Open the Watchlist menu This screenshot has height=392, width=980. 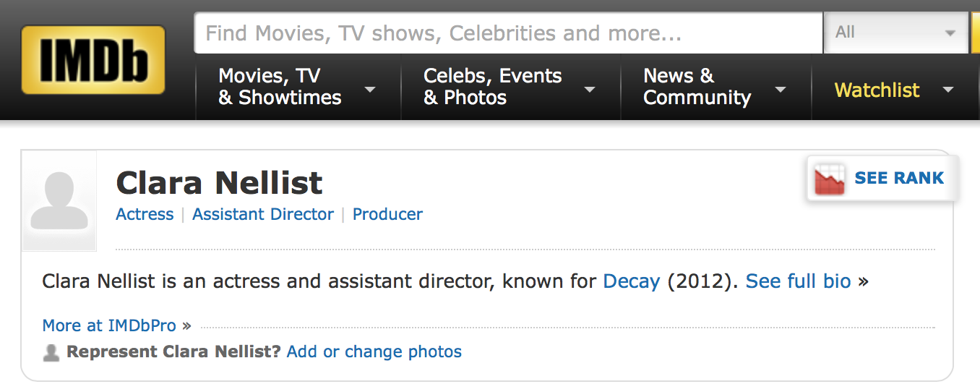pos(877,90)
